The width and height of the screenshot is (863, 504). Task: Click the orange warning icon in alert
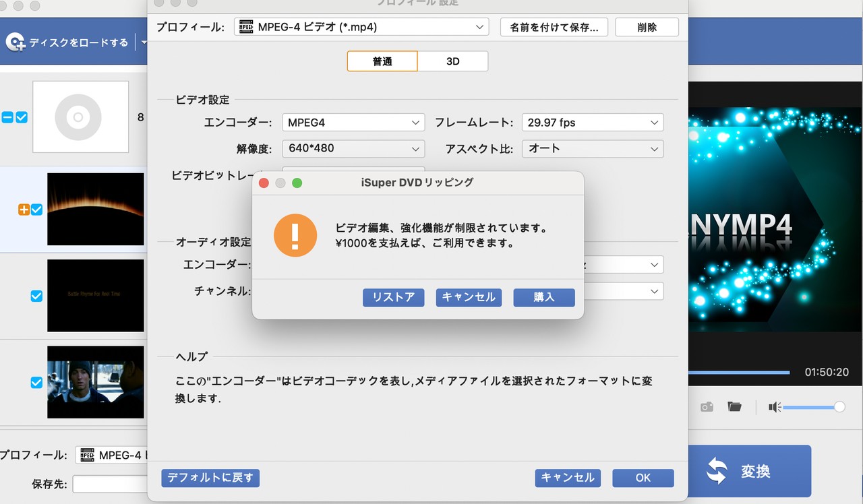[x=295, y=235]
